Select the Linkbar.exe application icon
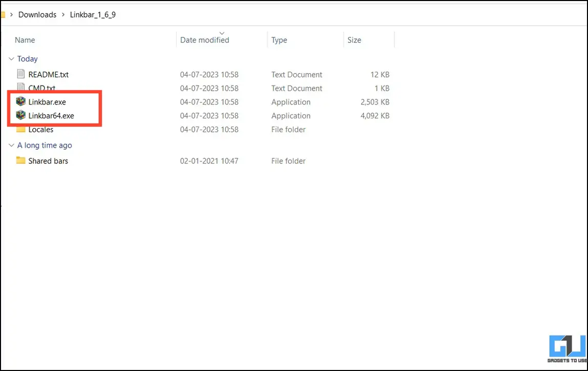Image resolution: width=588 pixels, height=371 pixels. pos(20,101)
